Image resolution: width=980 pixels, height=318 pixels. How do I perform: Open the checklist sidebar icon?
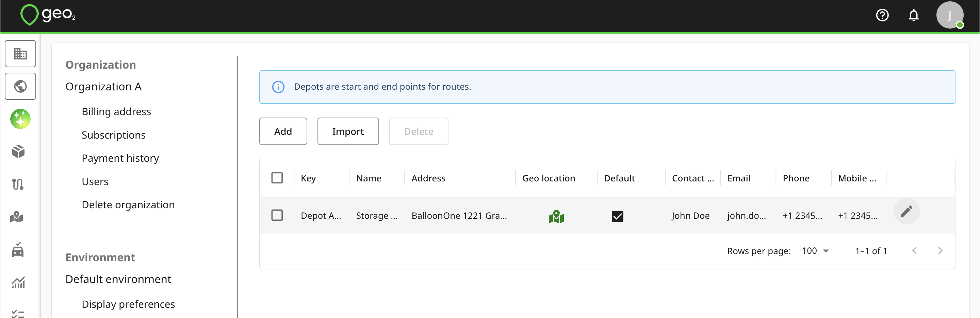(18, 314)
